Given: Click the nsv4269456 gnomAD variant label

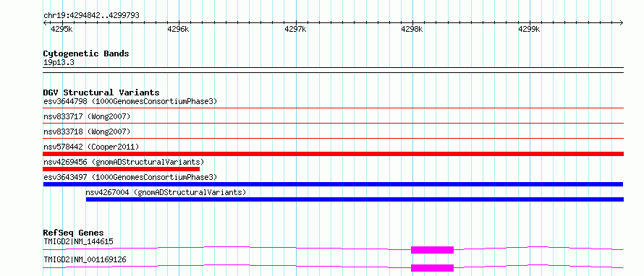Looking at the screenshot, I should pos(124,162).
